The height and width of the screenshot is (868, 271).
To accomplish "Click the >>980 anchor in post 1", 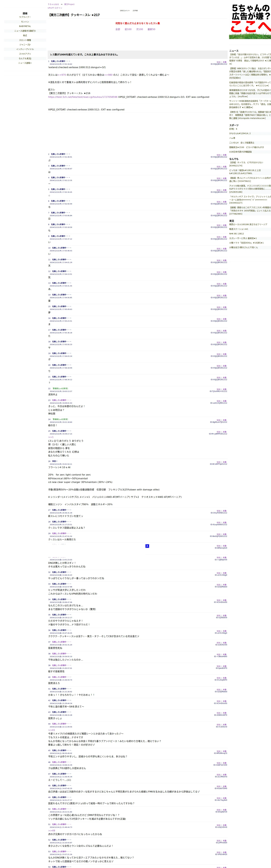I will [108, 75].
